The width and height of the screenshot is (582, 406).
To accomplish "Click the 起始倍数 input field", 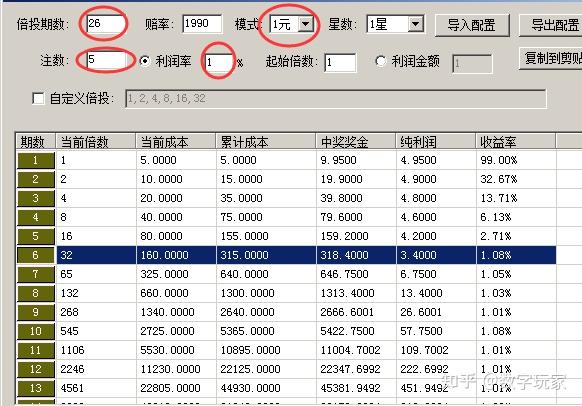I will (340, 62).
